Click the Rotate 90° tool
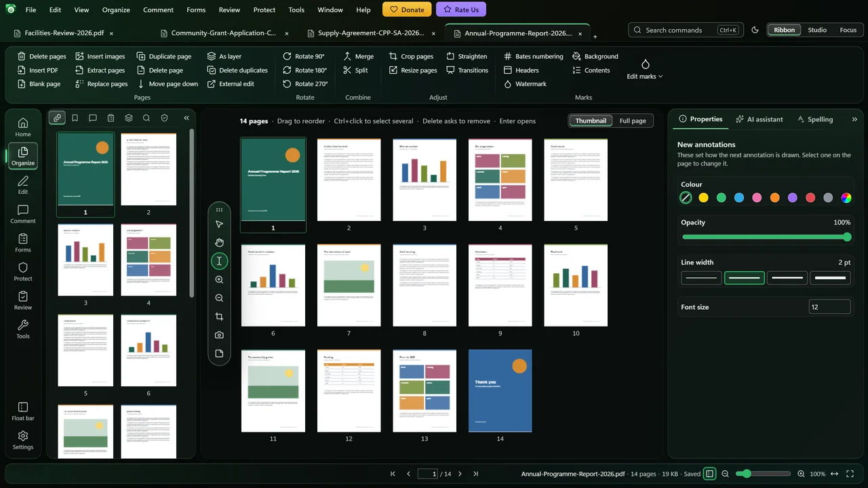Screen dimensions: 868x488 point(304,56)
